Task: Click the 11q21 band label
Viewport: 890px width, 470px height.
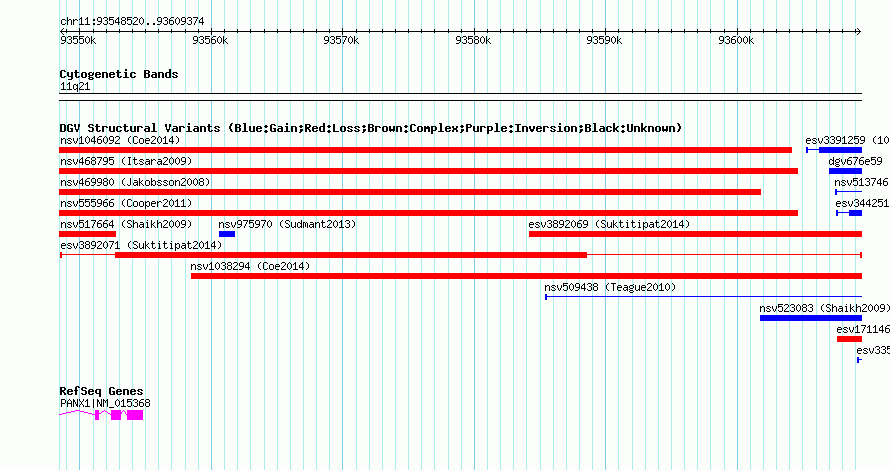Action: tap(75, 86)
